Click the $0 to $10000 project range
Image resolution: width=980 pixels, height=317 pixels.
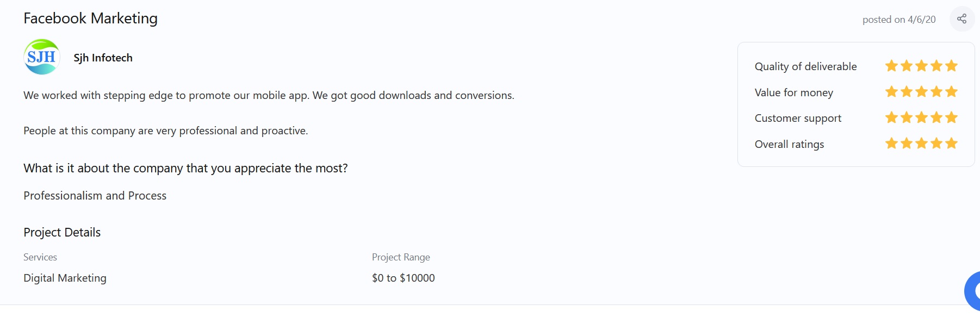[x=404, y=278]
